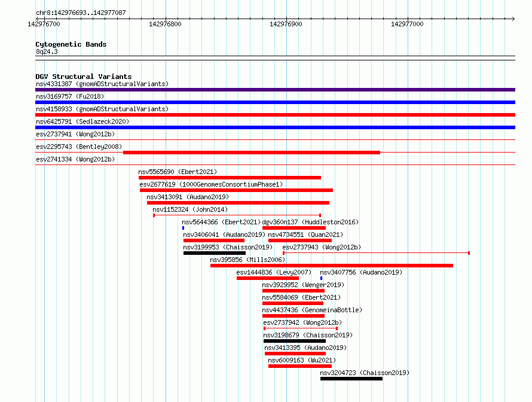Click the thin esv2737942 span line
The height and width of the screenshot is (402, 532).
click(301, 328)
